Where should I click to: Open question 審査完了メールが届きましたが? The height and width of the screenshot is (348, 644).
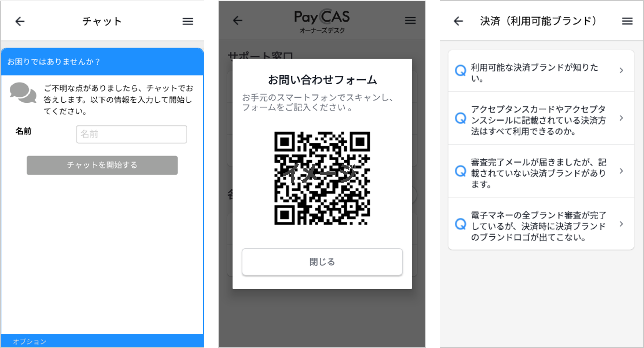click(541, 171)
